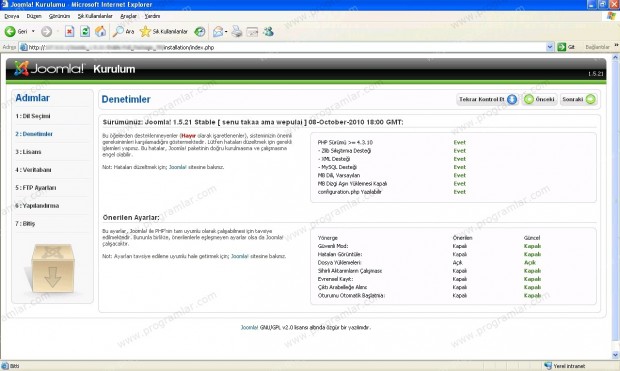Open the Yardım menu
The width and height of the screenshot is (620, 371).
(152, 16)
